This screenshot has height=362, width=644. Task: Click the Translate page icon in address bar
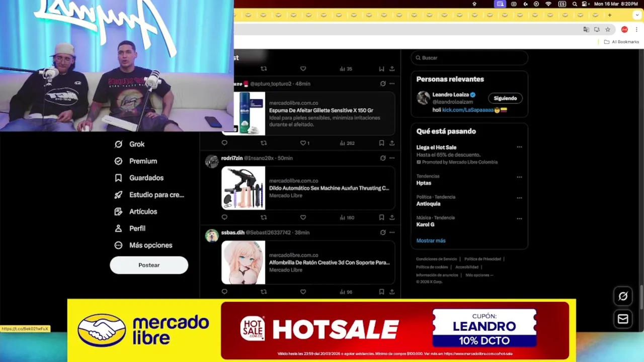tap(586, 29)
